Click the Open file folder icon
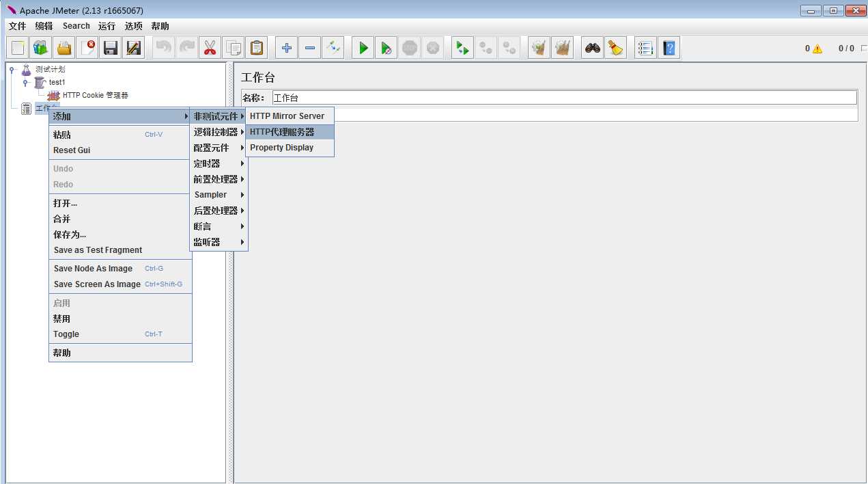Viewport: 868px width, 484px height. click(x=65, y=48)
